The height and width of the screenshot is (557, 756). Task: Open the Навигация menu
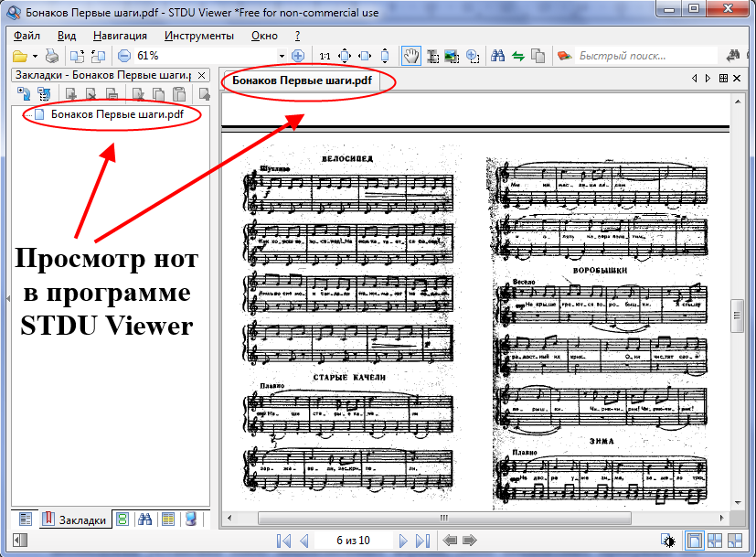120,36
